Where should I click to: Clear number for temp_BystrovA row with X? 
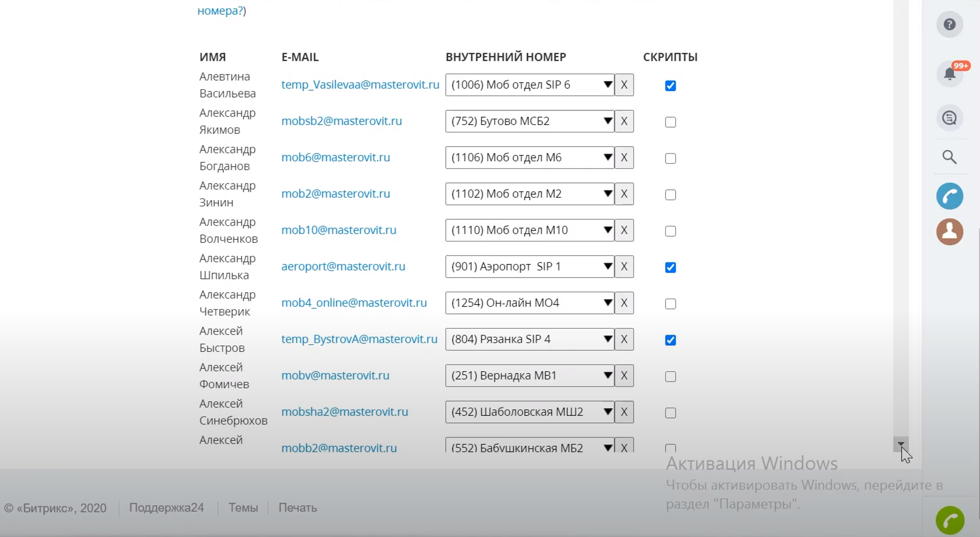coord(624,339)
